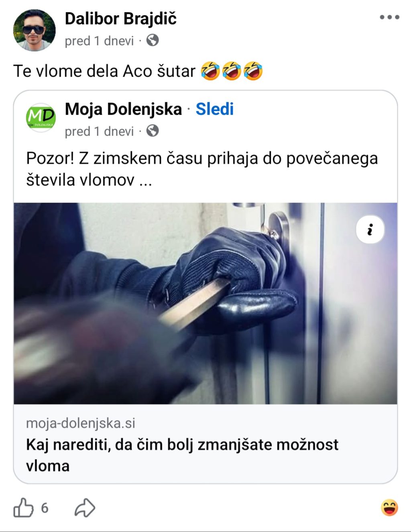Viewport: 411px width, 532px height.
Task: Tap the laughing reaction emoji icon
Action: tap(389, 508)
